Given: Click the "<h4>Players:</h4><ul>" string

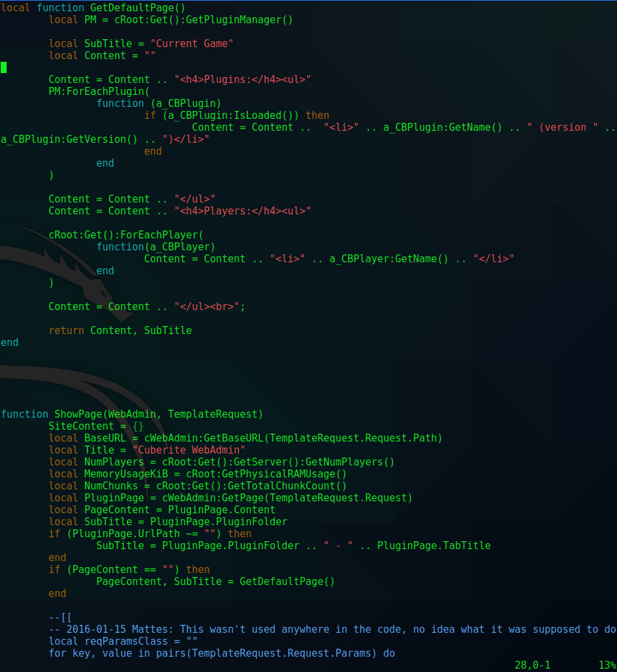Looking at the screenshot, I should [242, 211].
